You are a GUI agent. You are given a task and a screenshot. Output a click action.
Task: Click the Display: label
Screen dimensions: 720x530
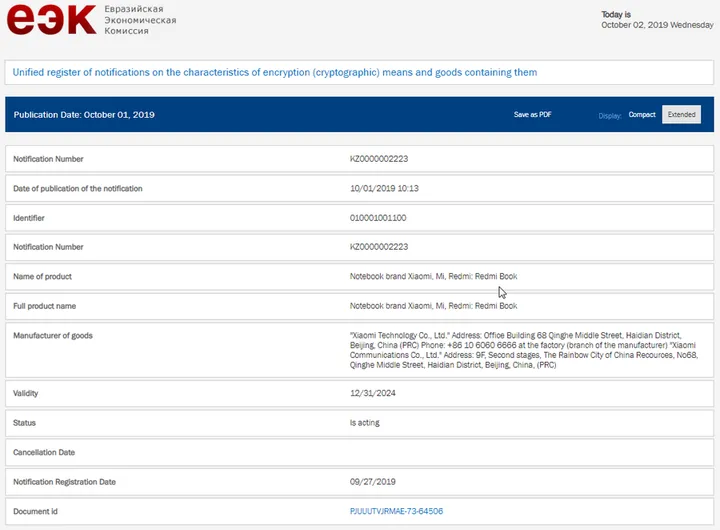(x=609, y=116)
